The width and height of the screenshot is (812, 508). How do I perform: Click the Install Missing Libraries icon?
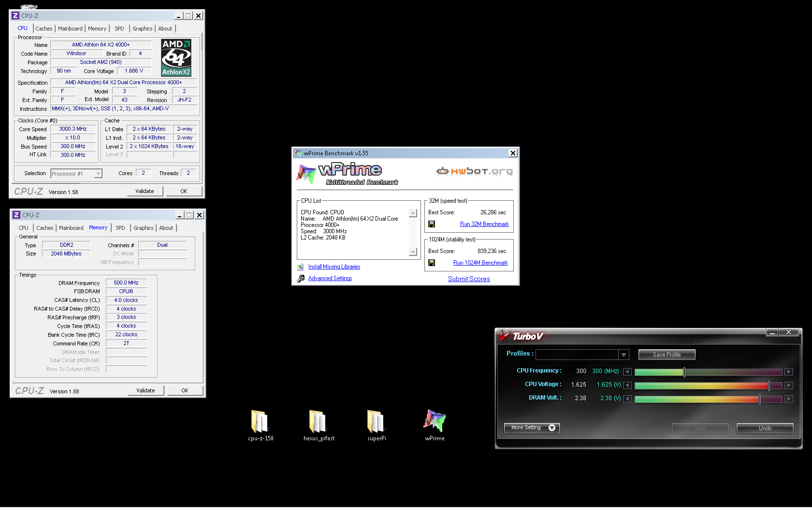coord(301,267)
